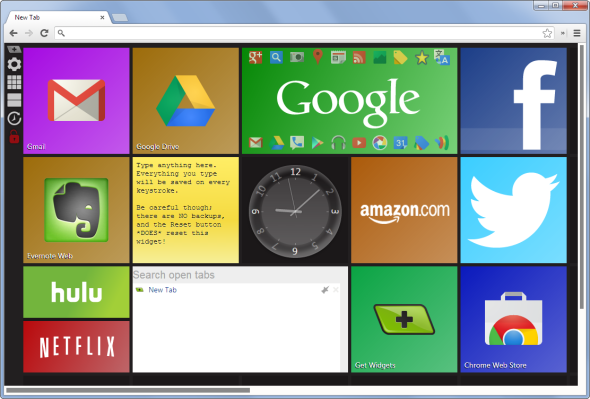Reload the page with refresh button
This screenshot has height=399, width=590.
click(x=44, y=33)
